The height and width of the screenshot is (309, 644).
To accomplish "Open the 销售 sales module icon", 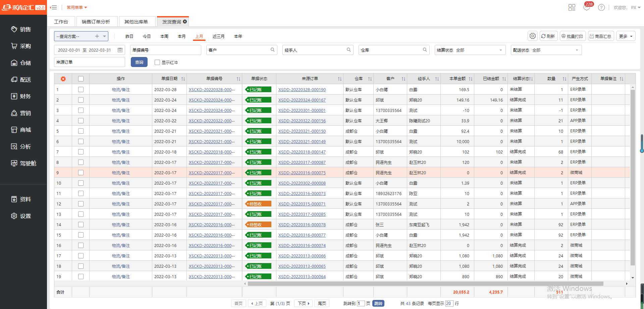I will (14, 29).
